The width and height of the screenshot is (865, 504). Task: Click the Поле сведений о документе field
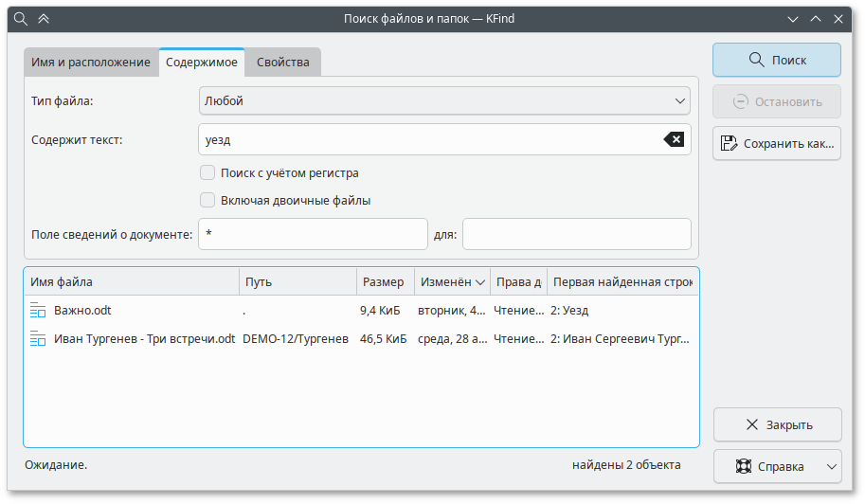pyautogui.click(x=313, y=234)
